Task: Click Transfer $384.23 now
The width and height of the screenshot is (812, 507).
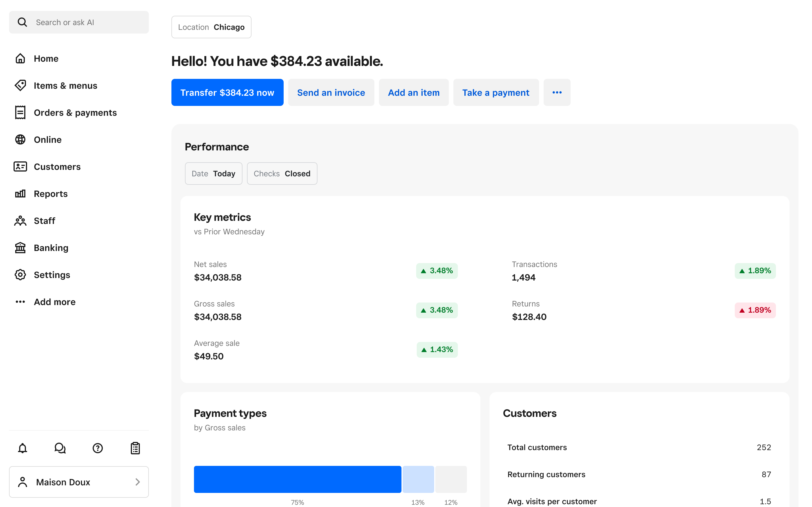Action: coord(227,92)
